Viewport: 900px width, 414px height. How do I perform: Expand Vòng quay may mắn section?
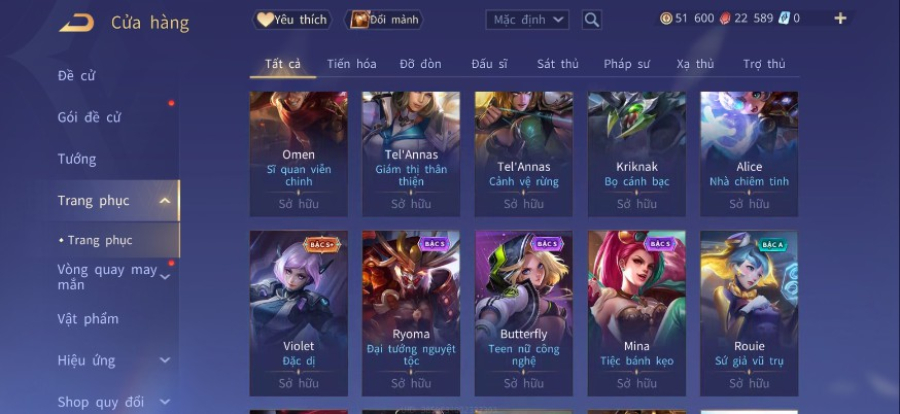click(165, 277)
